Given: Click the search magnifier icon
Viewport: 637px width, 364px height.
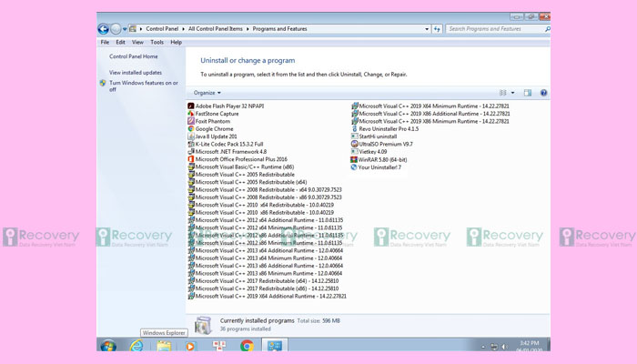Looking at the screenshot, I should point(547,29).
